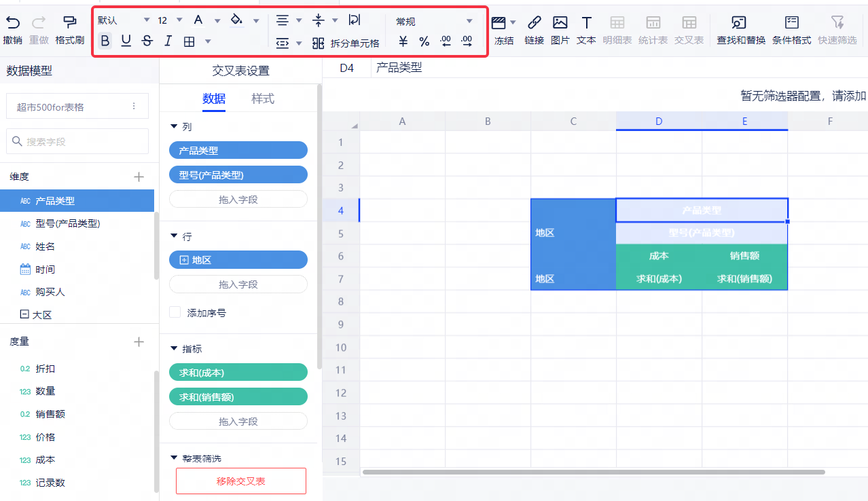Collapse the 列 section
Viewport: 868px width, 501px height.
[x=174, y=127]
